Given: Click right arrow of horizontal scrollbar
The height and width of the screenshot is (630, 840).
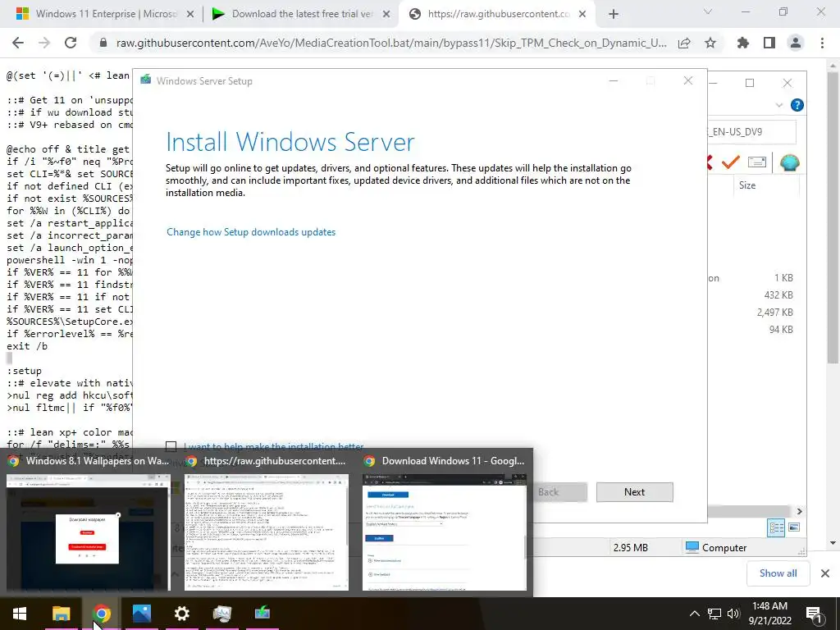Looking at the screenshot, I should (799, 511).
